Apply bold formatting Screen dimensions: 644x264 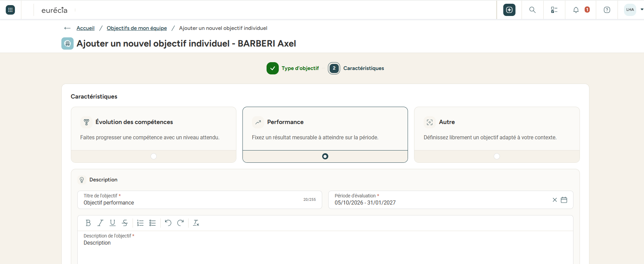88,223
